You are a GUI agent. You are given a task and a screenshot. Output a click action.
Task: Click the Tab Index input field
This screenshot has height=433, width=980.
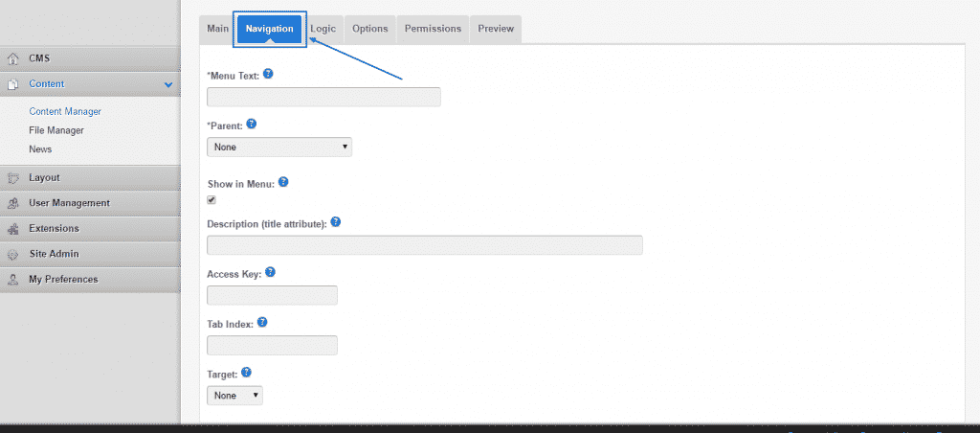272,346
